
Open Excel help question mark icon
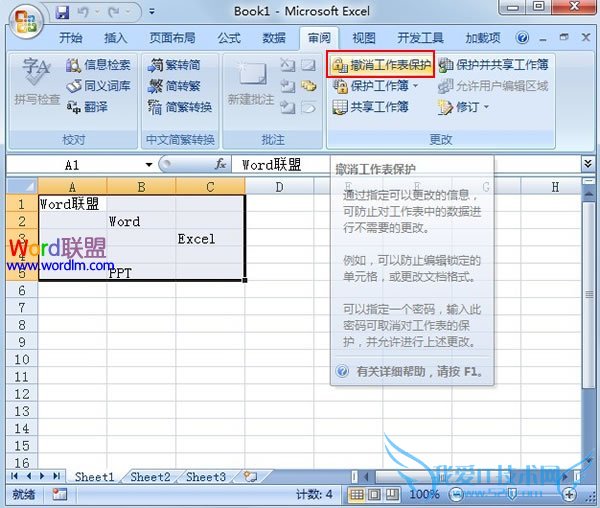click(x=522, y=38)
